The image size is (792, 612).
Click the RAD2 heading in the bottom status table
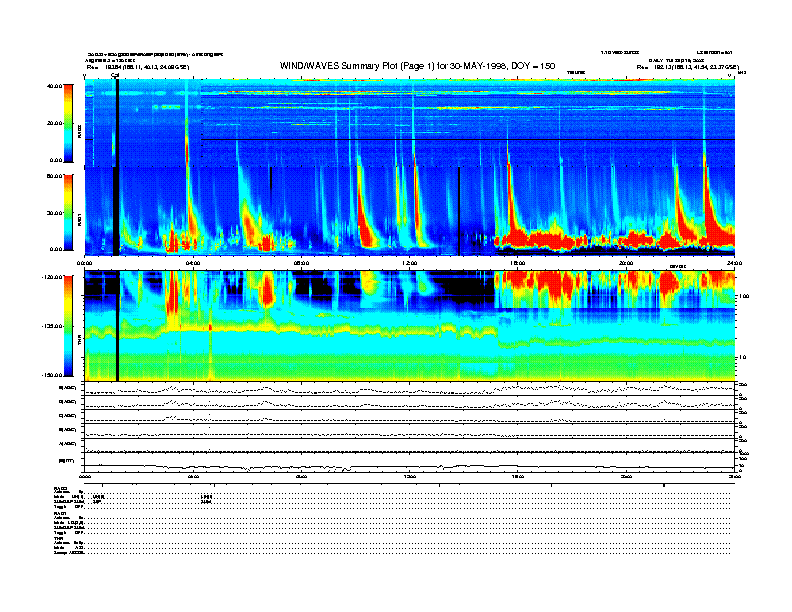tap(59, 488)
